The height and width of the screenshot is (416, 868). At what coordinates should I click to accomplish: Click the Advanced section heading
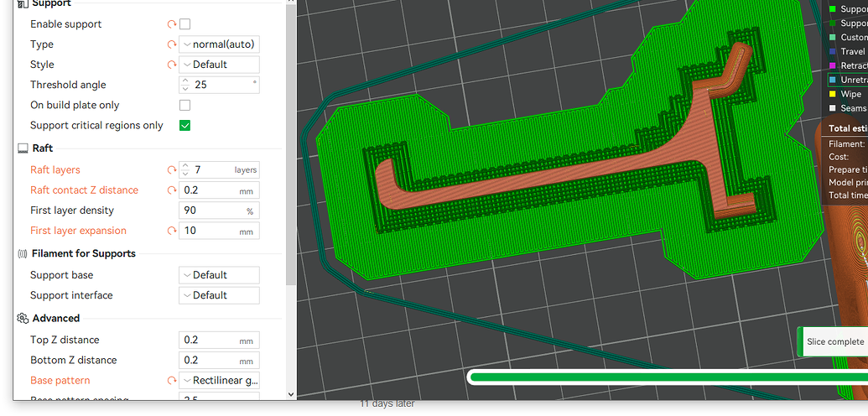(x=56, y=319)
